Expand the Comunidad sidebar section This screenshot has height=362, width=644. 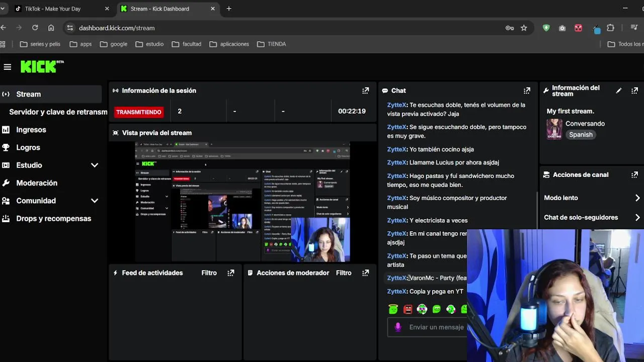[x=94, y=201]
